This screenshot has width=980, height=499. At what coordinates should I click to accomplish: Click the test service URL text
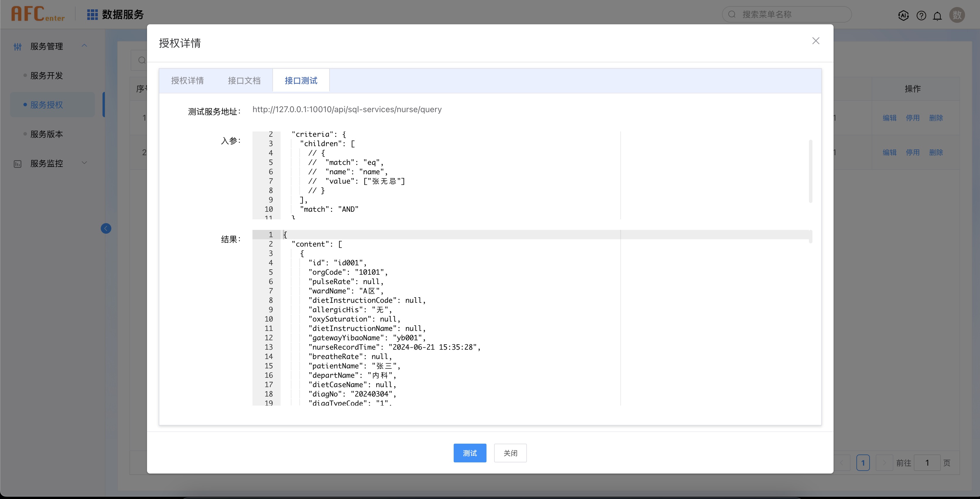pos(347,110)
